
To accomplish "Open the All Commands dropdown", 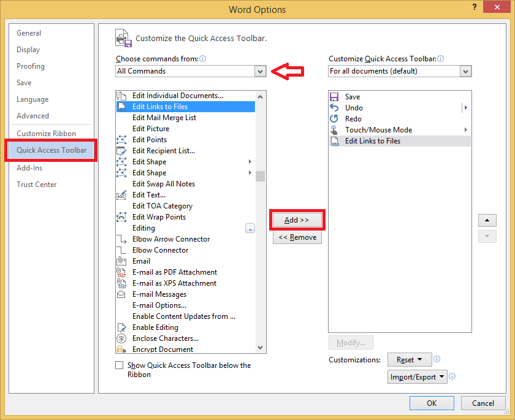I will click(259, 71).
